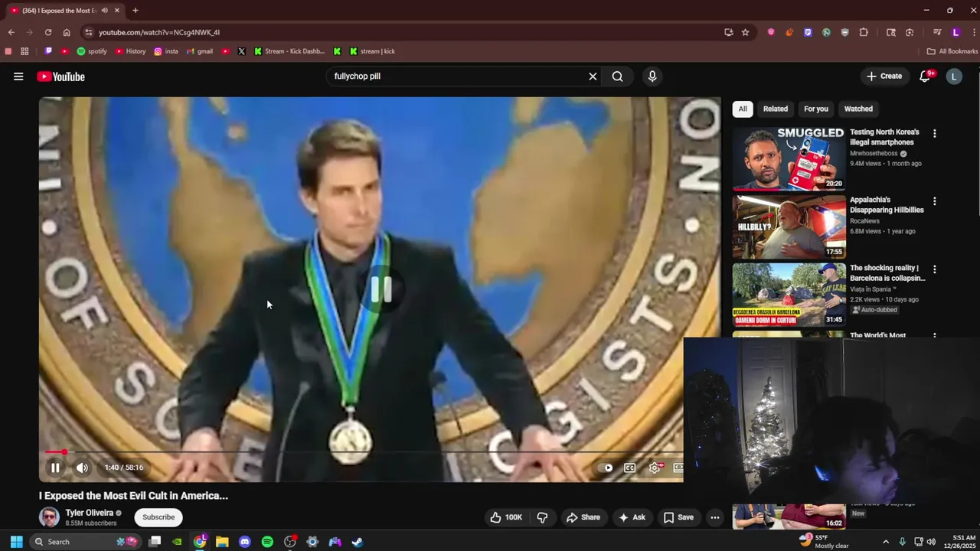The width and height of the screenshot is (980, 551).
Task: Show hidden system tray icons chevron
Action: click(x=886, y=542)
